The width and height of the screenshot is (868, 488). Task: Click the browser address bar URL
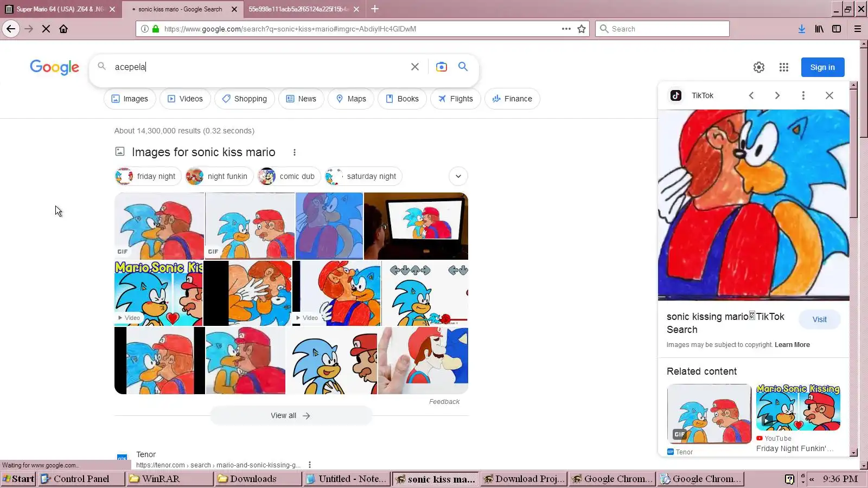[290, 29]
